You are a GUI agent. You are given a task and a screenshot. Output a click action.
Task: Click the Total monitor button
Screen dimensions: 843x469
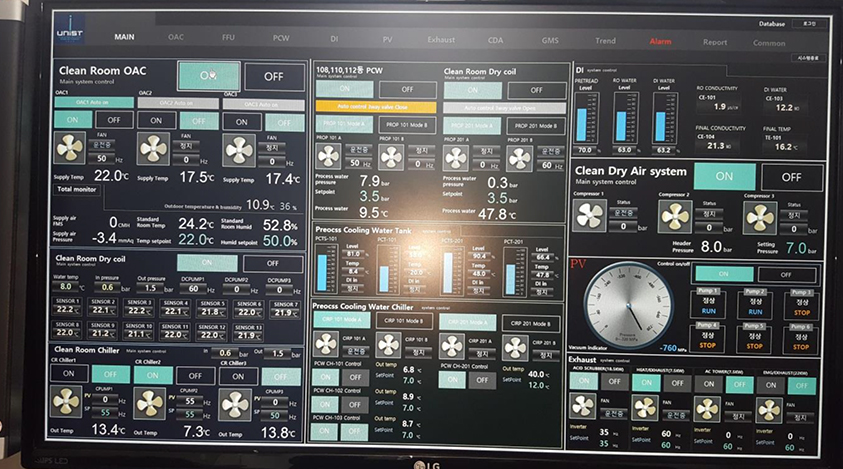pos(77,188)
